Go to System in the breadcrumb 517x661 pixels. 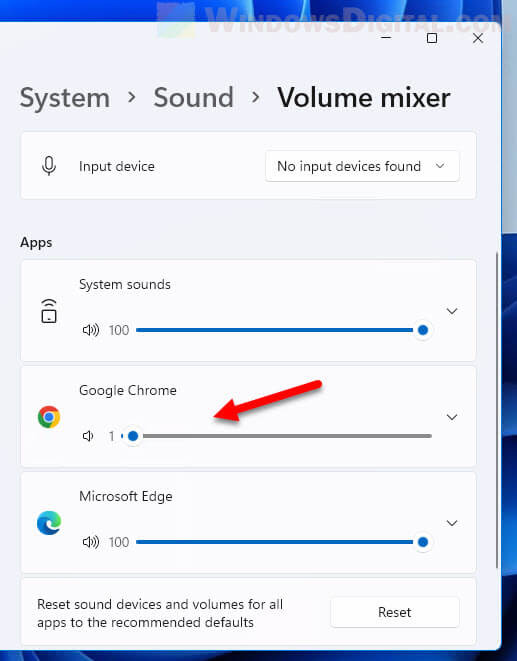(65, 98)
